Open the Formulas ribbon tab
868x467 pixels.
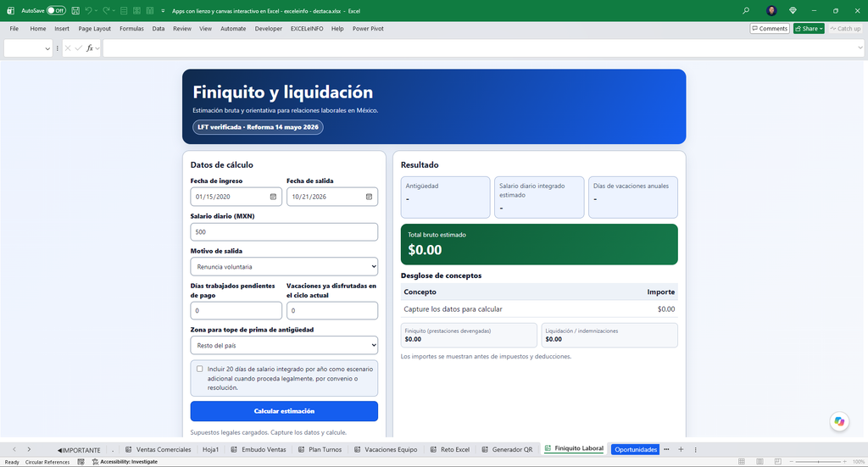[x=131, y=29]
